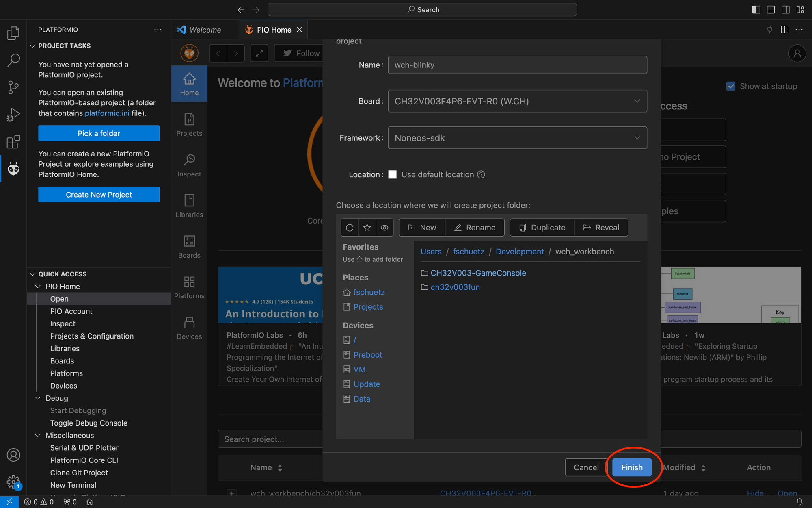
Task: Click Development in the path breadcrumb
Action: click(519, 252)
